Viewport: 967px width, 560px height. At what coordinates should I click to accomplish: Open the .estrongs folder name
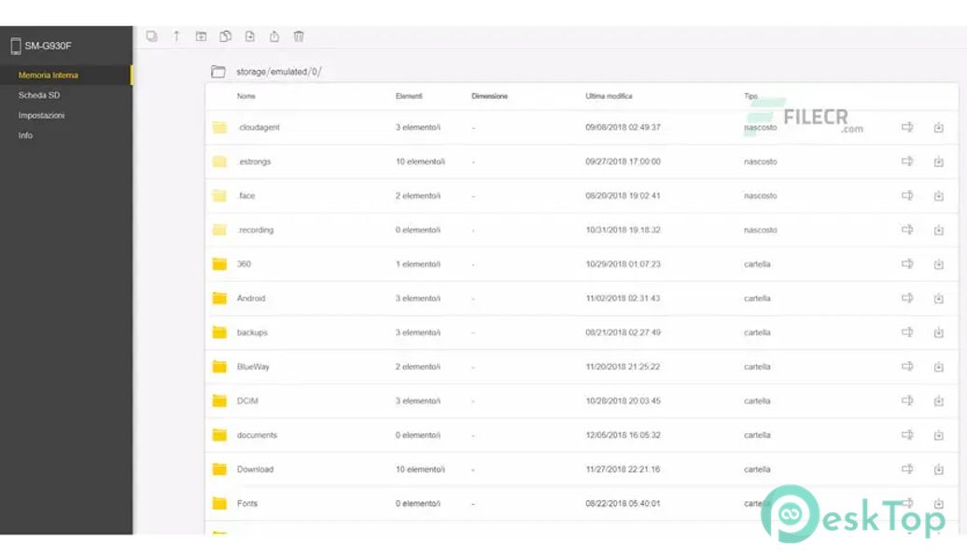pos(254,161)
